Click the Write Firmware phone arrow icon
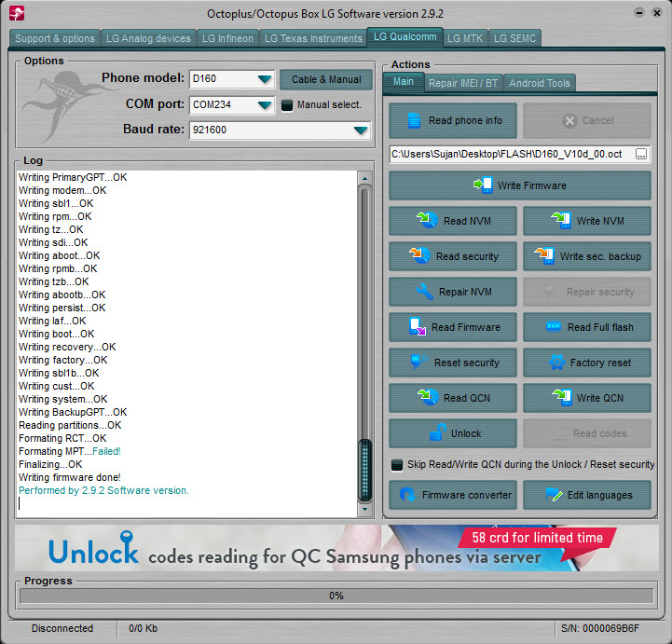The width and height of the screenshot is (672, 644). point(483,185)
